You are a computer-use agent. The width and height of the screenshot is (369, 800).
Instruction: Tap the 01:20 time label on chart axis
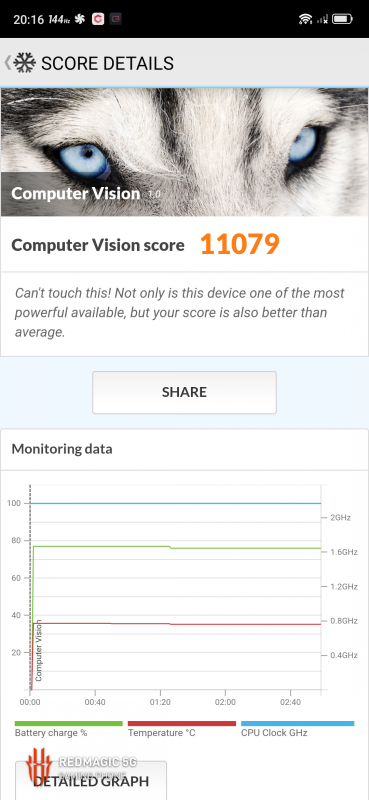[160, 703]
